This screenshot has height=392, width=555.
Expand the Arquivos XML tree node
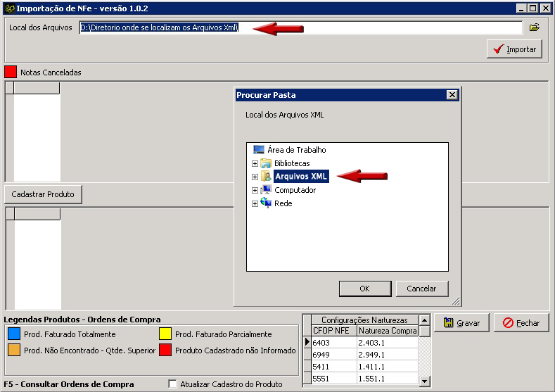point(255,177)
